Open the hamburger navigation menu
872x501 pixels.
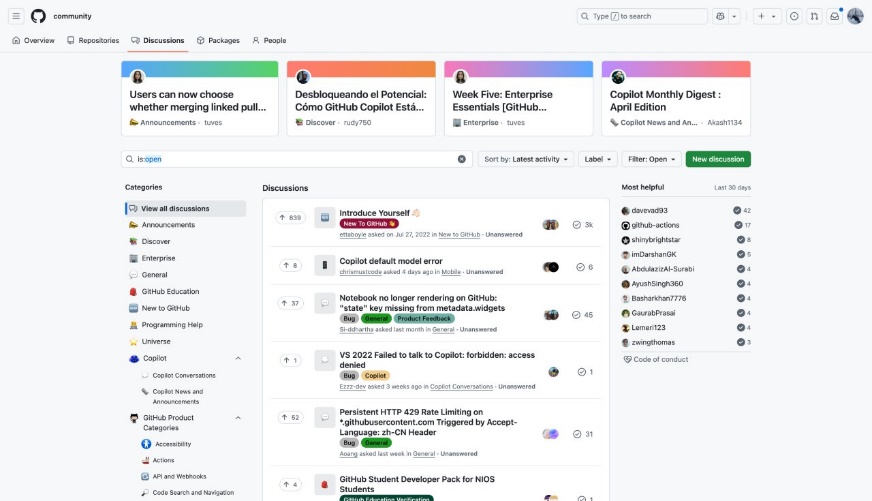(16, 16)
